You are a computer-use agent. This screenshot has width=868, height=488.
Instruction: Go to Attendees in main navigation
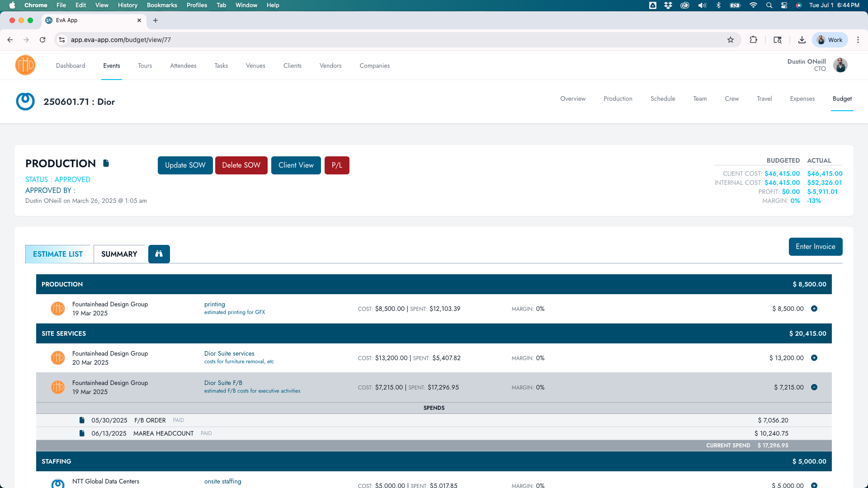click(183, 66)
